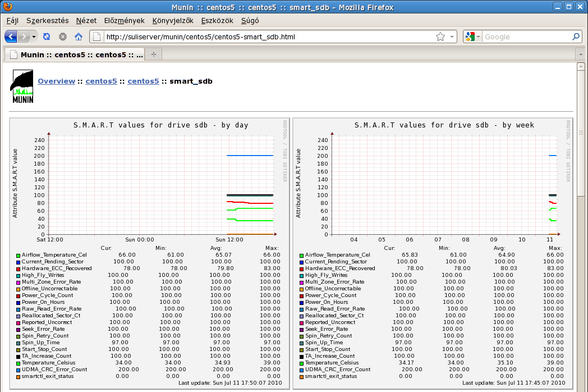The image size is (588, 392).
Task: Select the Munin centos5 tab
Action: (75, 54)
